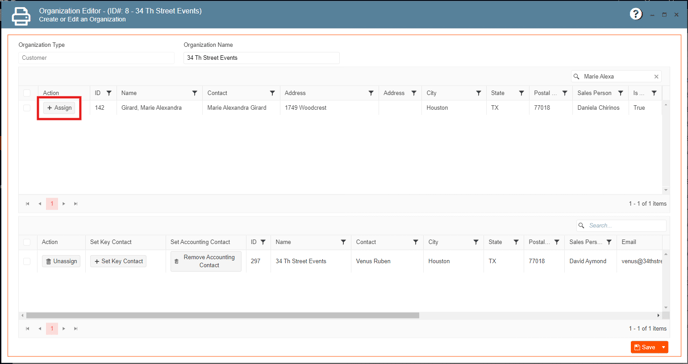Open second Address column filter
The width and height of the screenshot is (688, 364).
413,93
